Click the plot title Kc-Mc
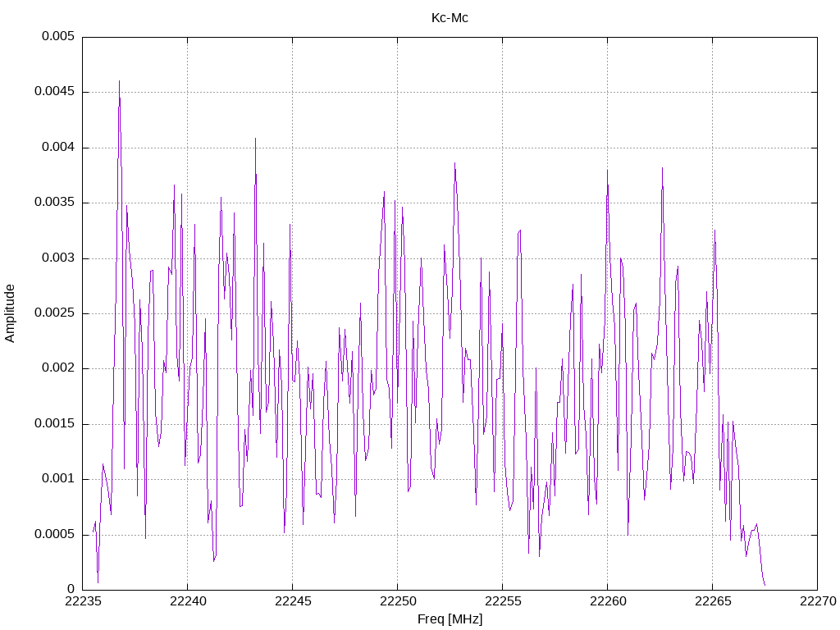 pyautogui.click(x=450, y=18)
